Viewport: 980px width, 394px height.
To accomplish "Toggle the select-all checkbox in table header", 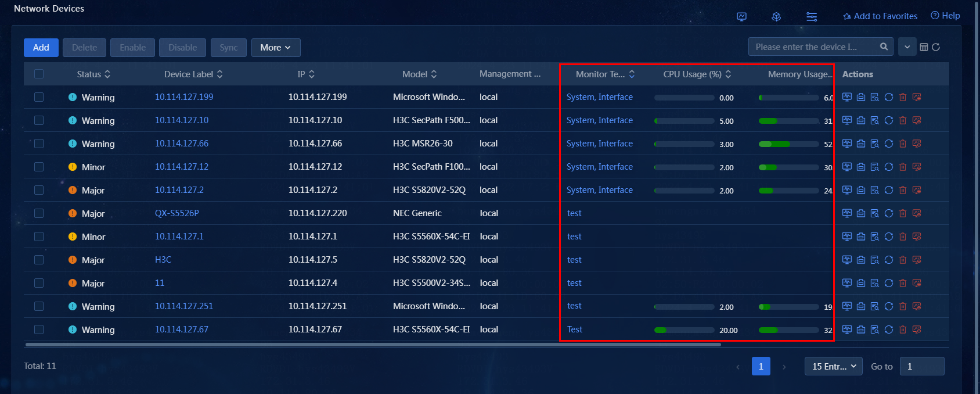I will click(39, 74).
